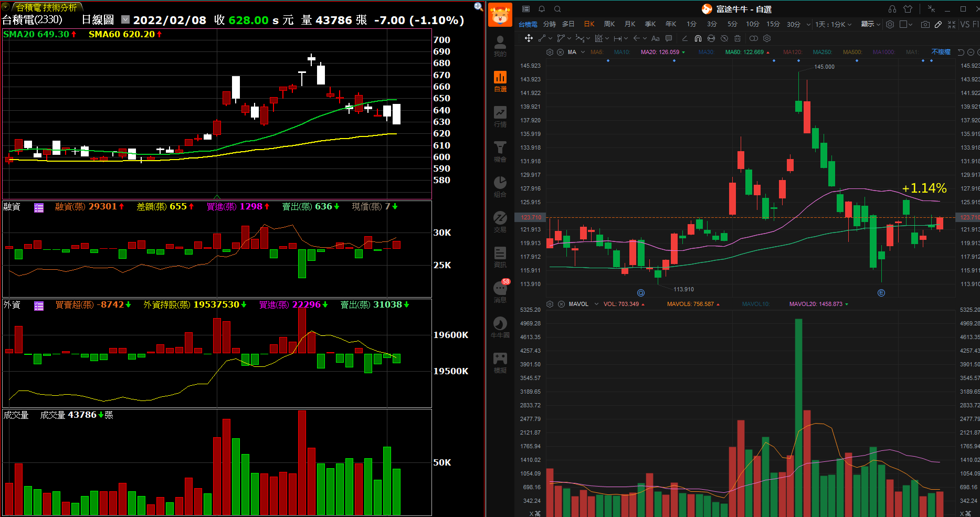Select the angle line drawing tool
Screen dimensions: 980x517
(x=684, y=38)
